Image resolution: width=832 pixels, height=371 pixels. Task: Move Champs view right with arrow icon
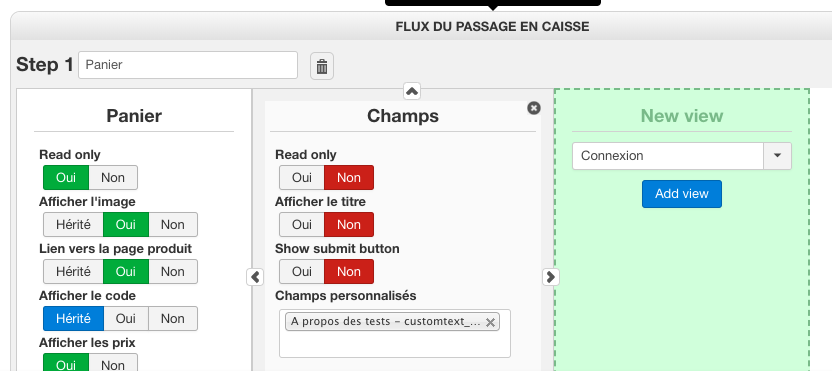pyautogui.click(x=551, y=277)
